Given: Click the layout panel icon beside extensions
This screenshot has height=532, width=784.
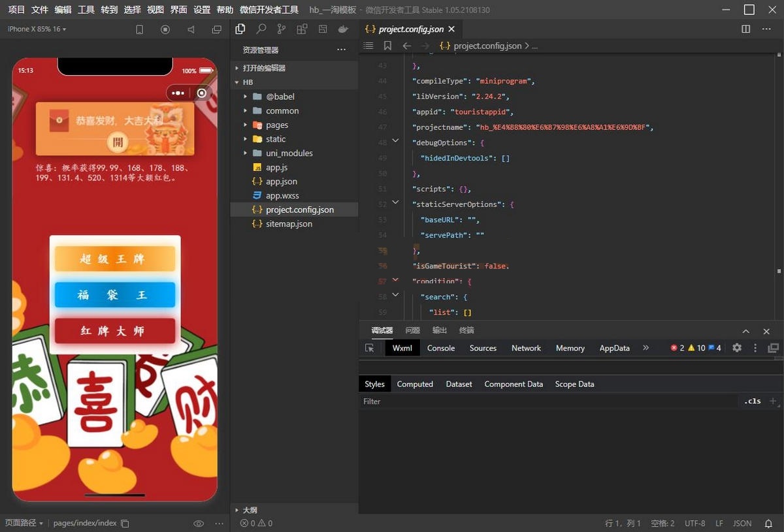Looking at the screenshot, I should (x=323, y=29).
